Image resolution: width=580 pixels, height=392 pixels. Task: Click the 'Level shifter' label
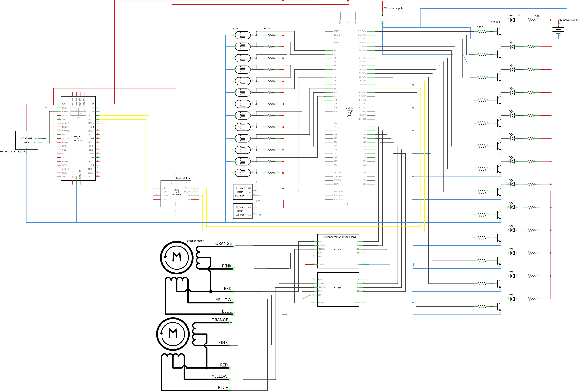(183, 178)
